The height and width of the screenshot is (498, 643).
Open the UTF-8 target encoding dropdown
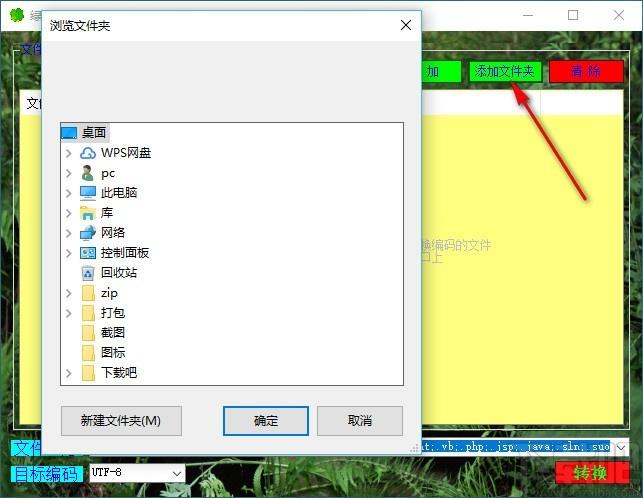(x=177, y=473)
